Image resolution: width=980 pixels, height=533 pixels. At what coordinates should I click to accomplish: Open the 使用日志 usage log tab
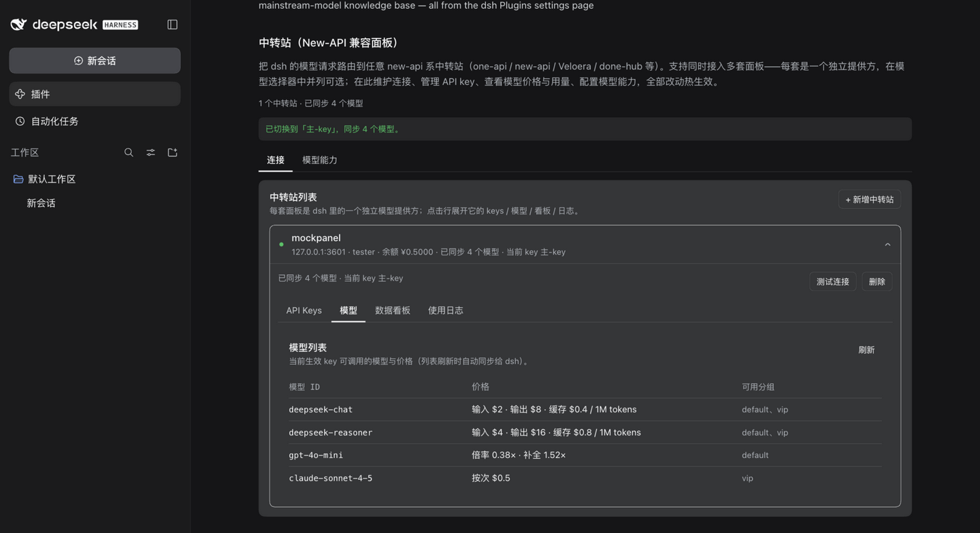click(446, 310)
